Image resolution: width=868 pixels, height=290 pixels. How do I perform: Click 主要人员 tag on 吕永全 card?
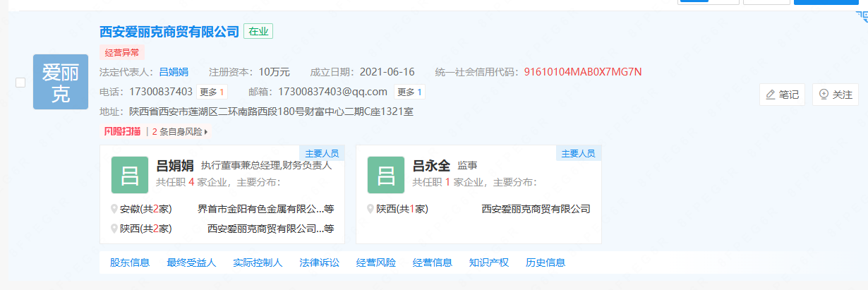(x=578, y=153)
